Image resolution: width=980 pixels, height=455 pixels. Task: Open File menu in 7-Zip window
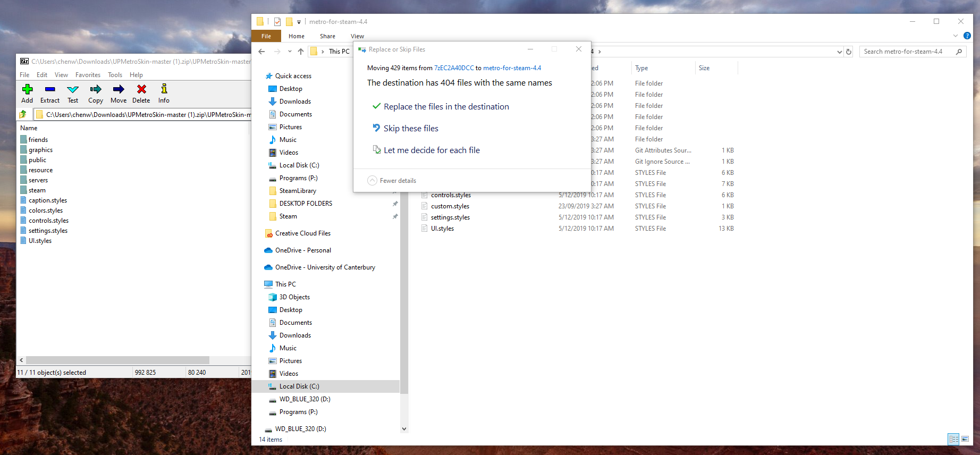[24, 75]
